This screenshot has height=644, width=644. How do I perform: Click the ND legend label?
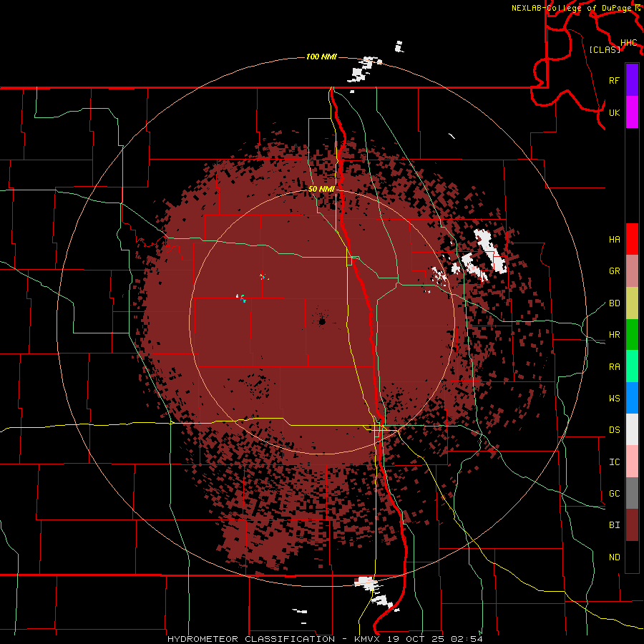614,557
